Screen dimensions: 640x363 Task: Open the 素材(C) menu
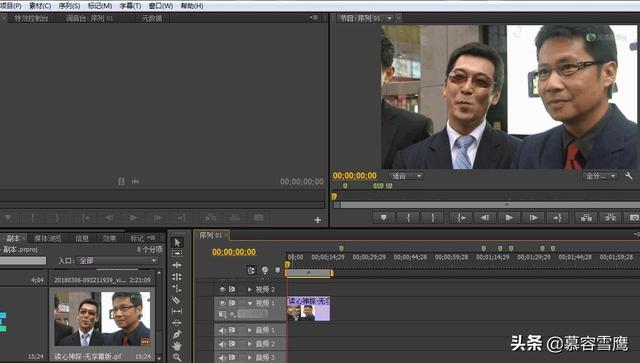(40, 6)
